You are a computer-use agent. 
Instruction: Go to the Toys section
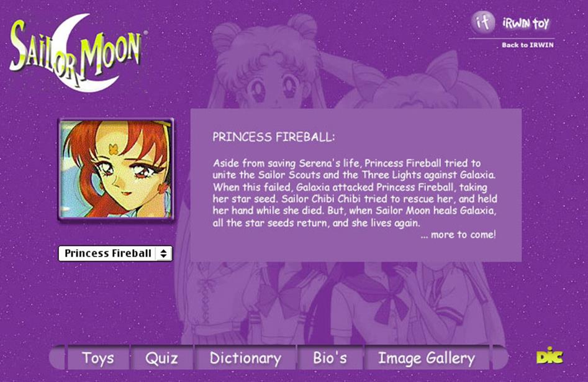[98, 358]
